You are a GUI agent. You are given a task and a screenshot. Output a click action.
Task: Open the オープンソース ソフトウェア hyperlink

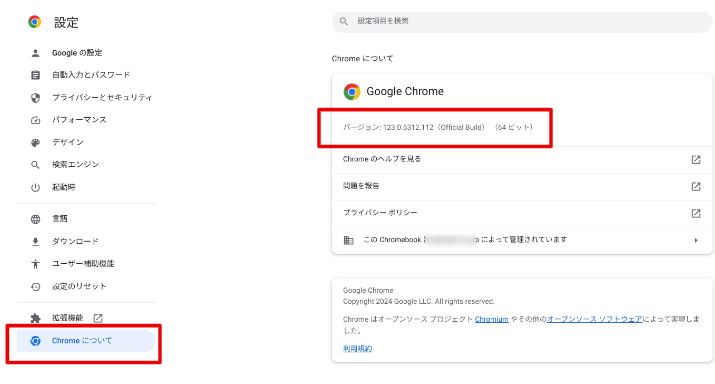(x=595, y=319)
